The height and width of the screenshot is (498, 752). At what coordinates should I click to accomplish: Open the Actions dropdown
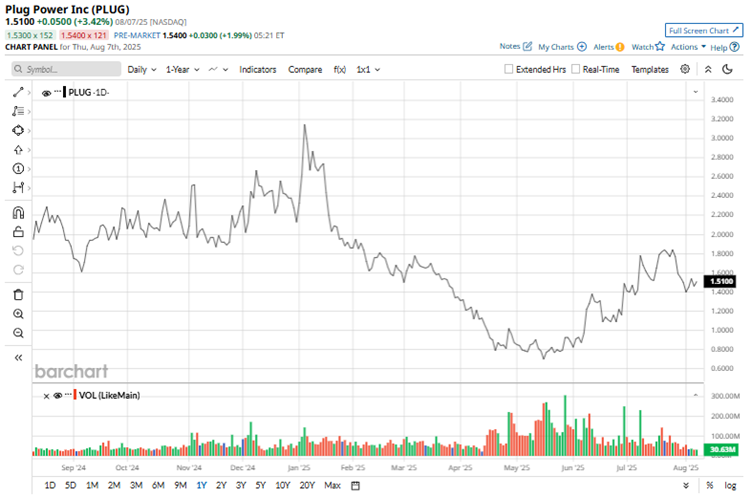(x=688, y=47)
